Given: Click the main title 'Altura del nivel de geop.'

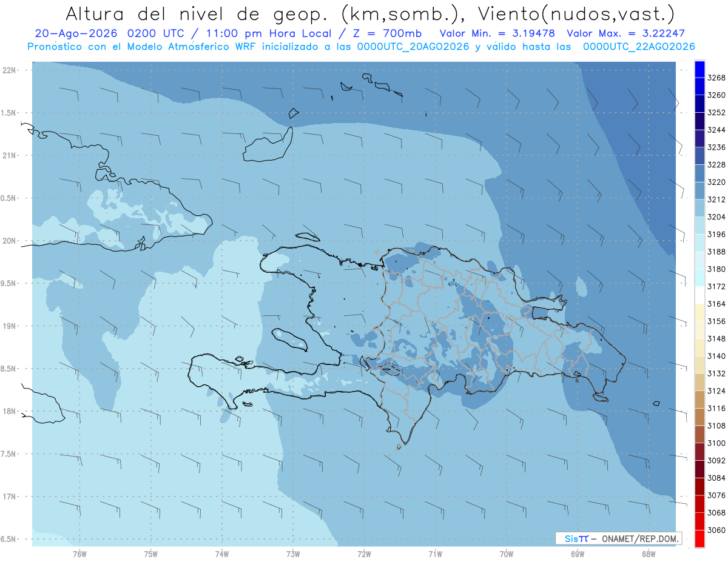Looking at the screenshot, I should coord(198,13).
